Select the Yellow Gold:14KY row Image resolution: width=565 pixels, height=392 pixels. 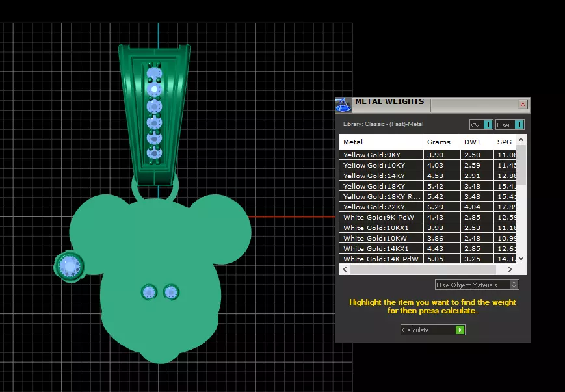pyautogui.click(x=428, y=176)
